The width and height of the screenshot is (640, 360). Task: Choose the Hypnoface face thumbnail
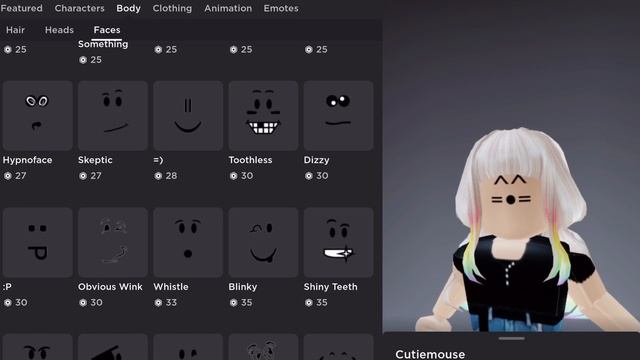38,116
